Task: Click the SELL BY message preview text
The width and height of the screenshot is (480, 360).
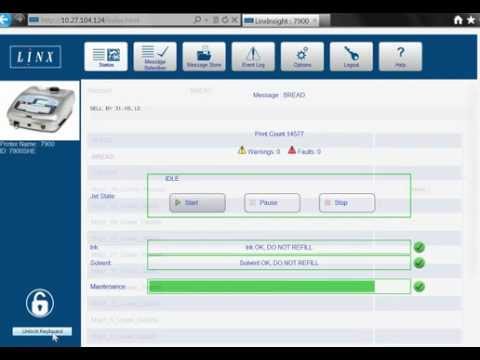Action: pyautogui.click(x=115, y=108)
